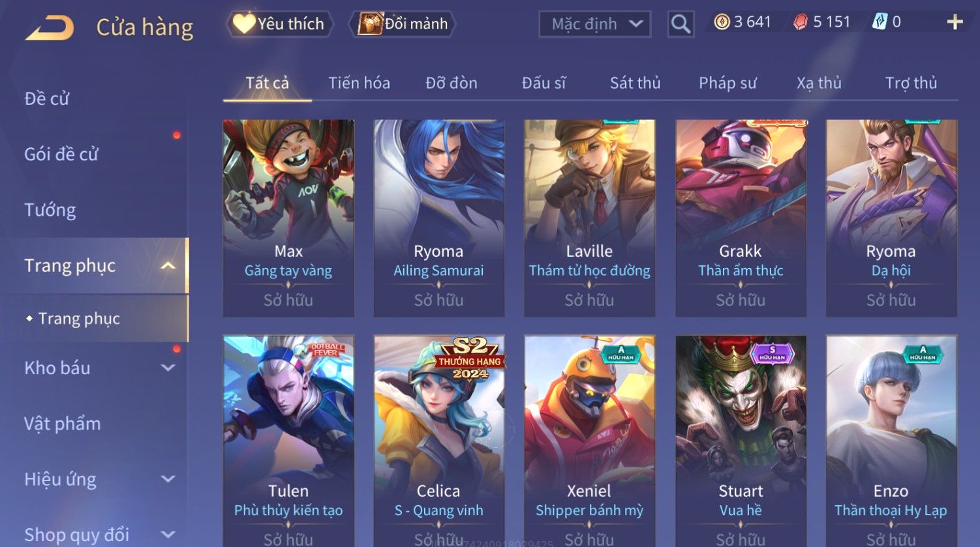This screenshot has width=980, height=547.
Task: Switch to the Sát thủ tab
Action: tap(635, 83)
